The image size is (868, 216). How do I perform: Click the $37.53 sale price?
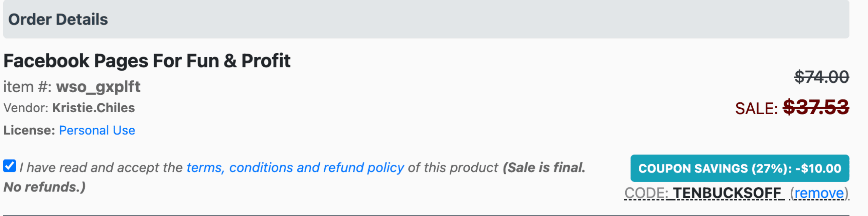[816, 107]
